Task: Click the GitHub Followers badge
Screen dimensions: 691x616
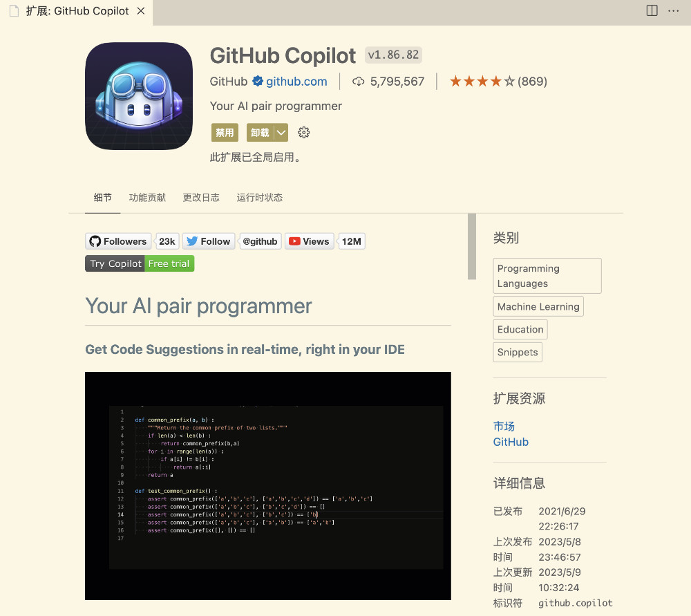Action: point(118,241)
